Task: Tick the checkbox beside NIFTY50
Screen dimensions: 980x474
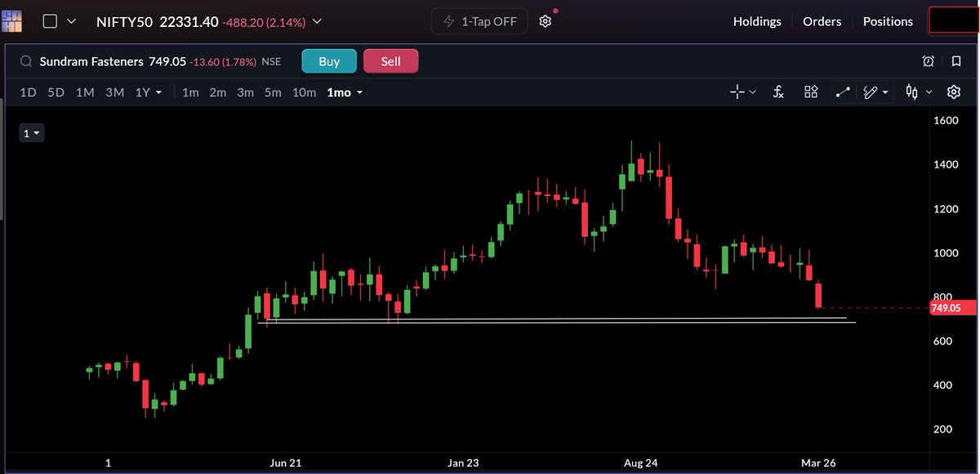Action: tap(50, 21)
